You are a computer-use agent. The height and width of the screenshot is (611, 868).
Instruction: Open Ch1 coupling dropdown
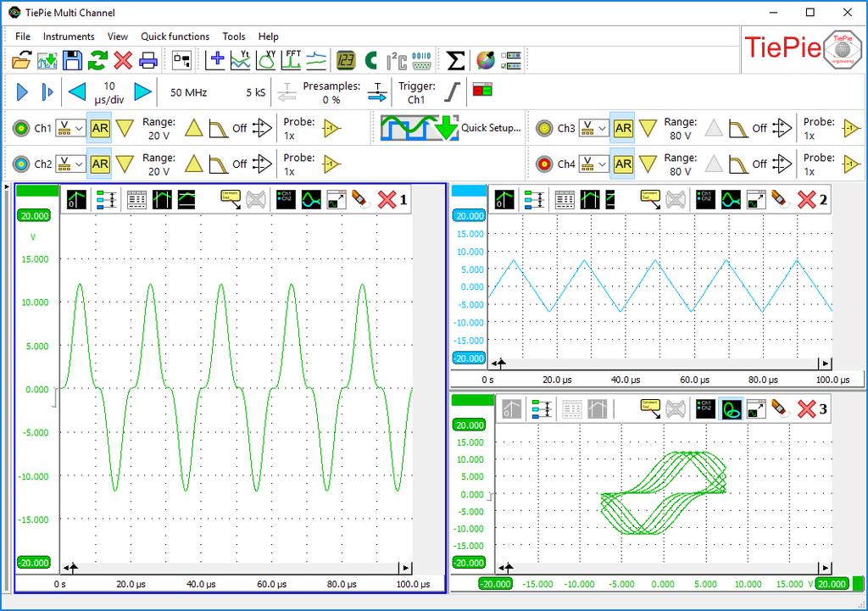point(71,129)
